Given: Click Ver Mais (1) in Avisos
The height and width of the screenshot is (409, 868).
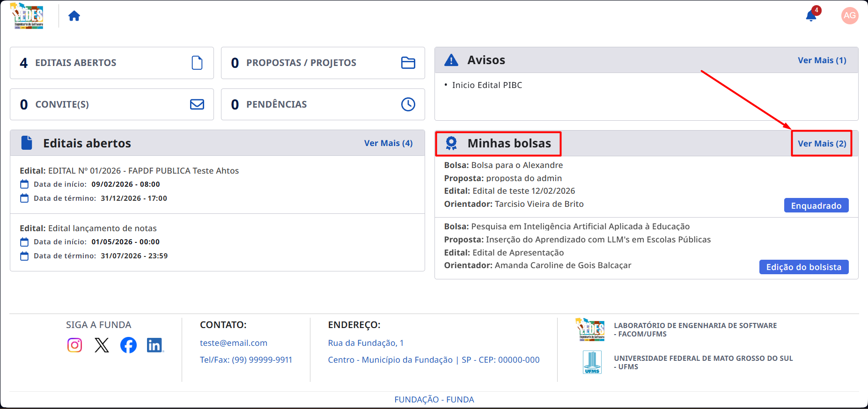Looking at the screenshot, I should [822, 60].
